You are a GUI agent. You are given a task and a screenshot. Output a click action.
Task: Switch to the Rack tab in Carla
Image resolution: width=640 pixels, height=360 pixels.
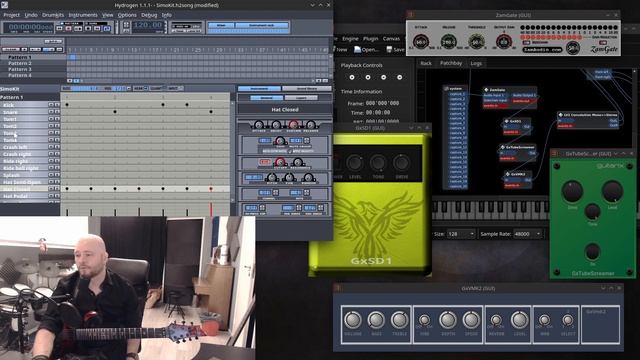click(x=426, y=63)
